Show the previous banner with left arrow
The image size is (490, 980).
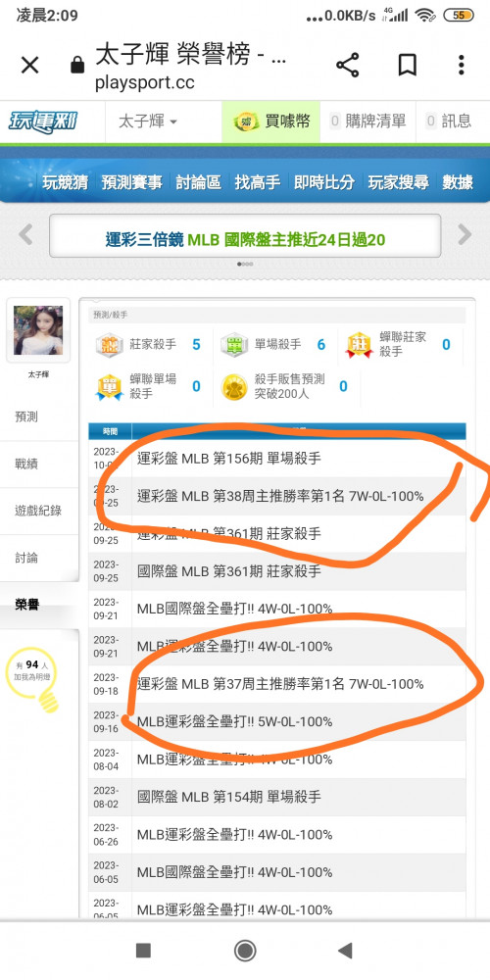(25, 235)
